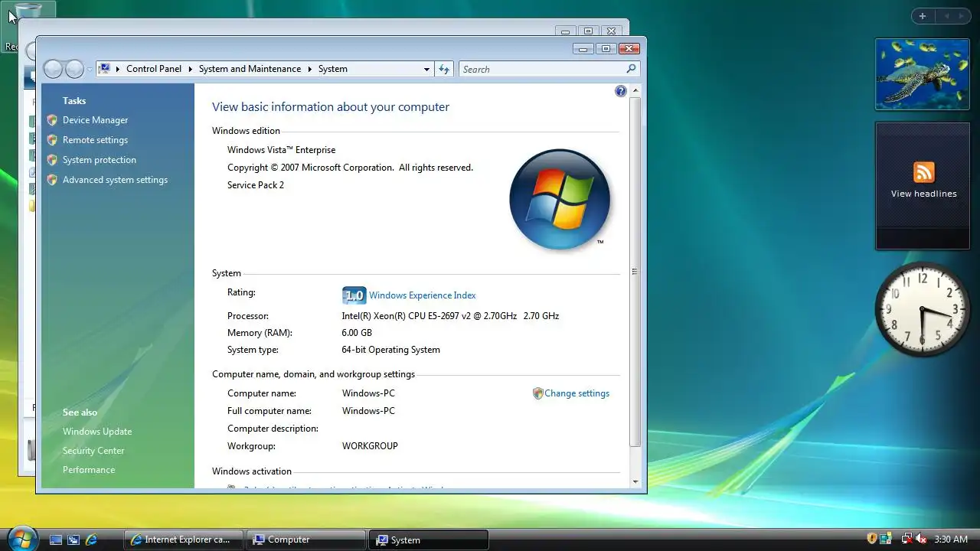The image size is (980, 551).
Task: Click the memory value '6.00 GB'
Action: (357, 333)
